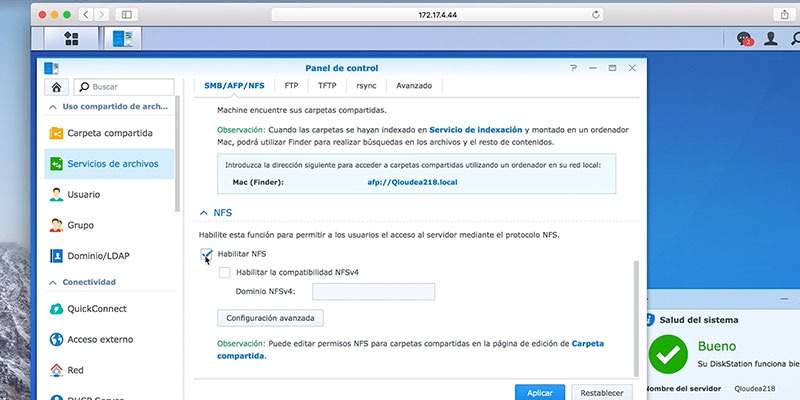The height and width of the screenshot is (400, 800).
Task: Click the Salud del sistema shield icon
Action: click(x=650, y=320)
